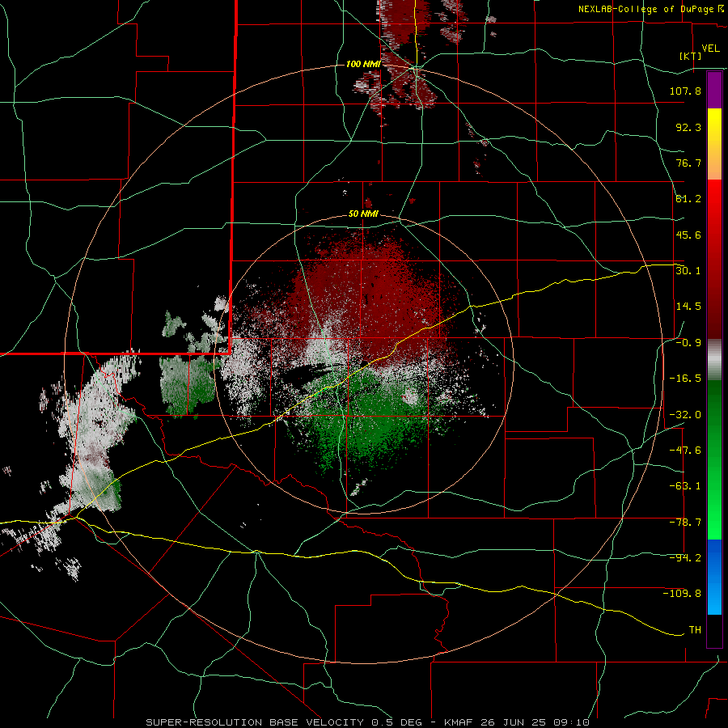Click the -78.7 velocity value
Viewport: 728px width, 728px height.
click(x=685, y=523)
